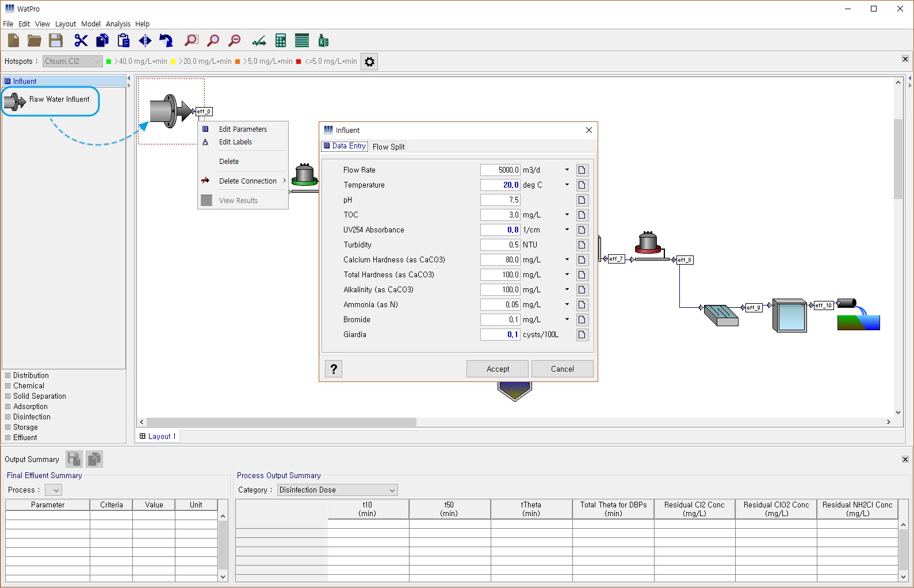Switch to the Flow Split tab
This screenshot has width=914, height=588.
click(388, 147)
